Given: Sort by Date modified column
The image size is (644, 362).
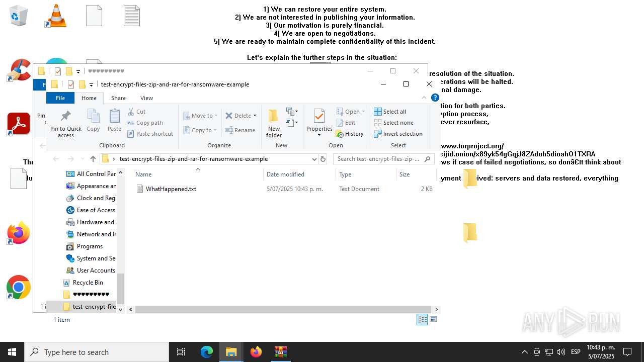Looking at the screenshot, I should tap(299, 174).
